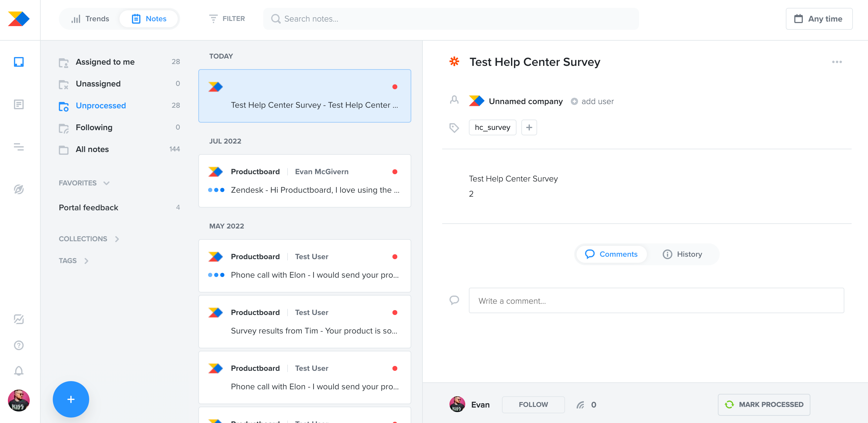Click the user avatar in sidebar
Screen dimensions: 868x423
point(19,401)
